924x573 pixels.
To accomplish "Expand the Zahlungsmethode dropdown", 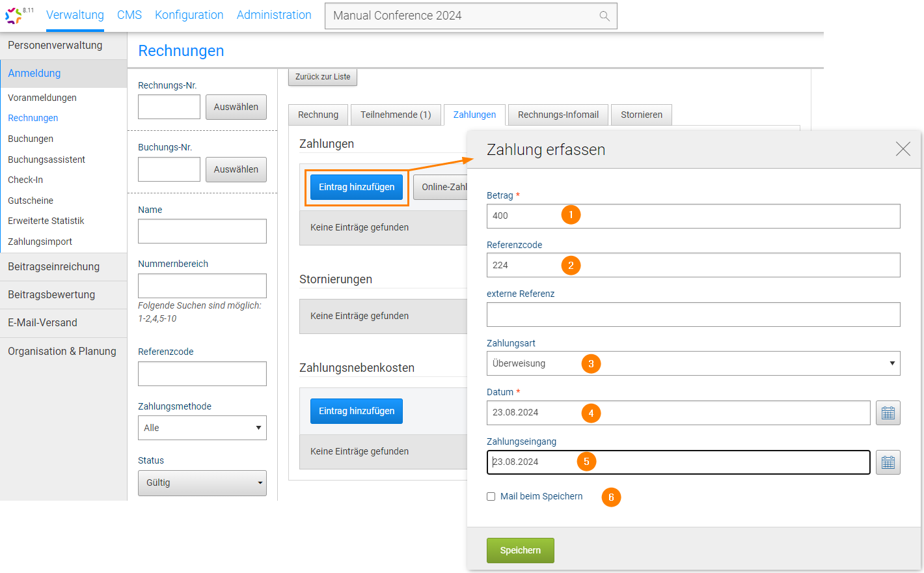I will point(202,428).
